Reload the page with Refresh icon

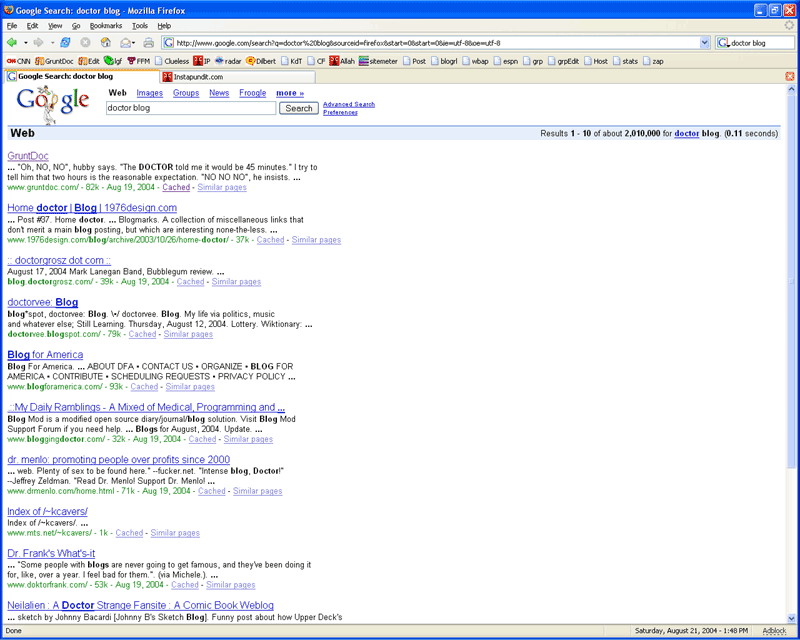(65, 43)
